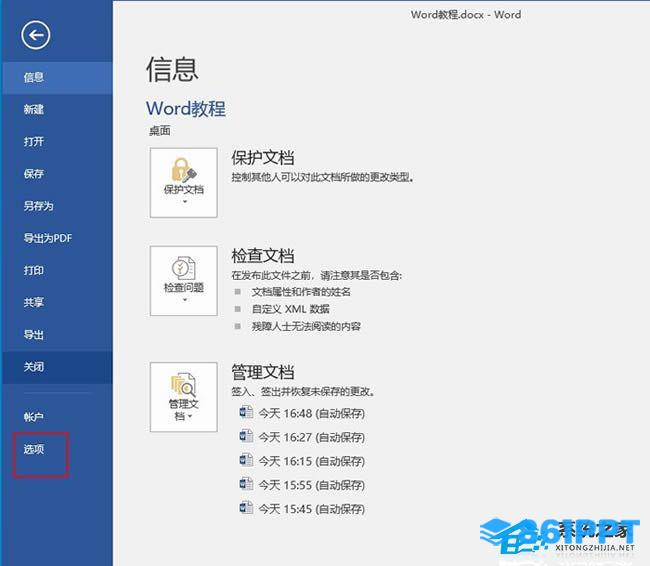Click the Word教程 document title
This screenshot has width=650, height=566.
point(186,109)
